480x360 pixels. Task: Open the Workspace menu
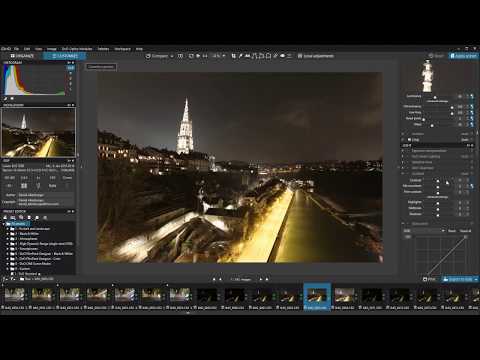click(123, 49)
